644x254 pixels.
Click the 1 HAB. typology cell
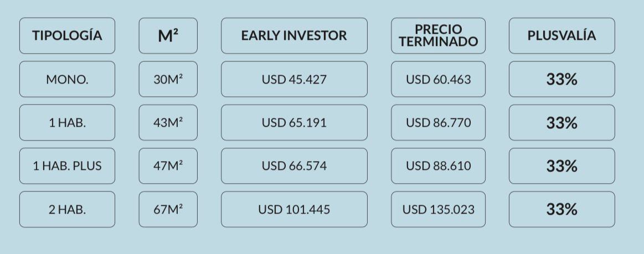pyautogui.click(x=67, y=123)
